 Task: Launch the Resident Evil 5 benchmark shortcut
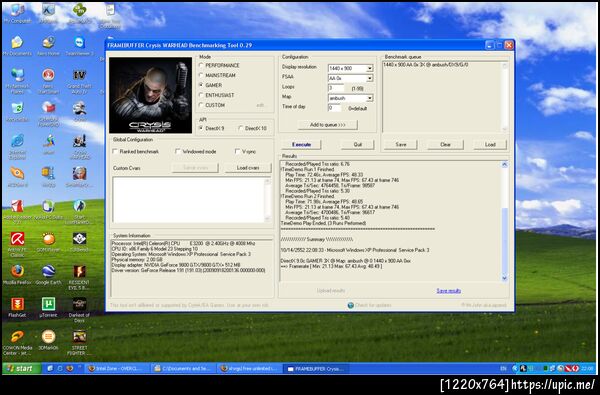pos(80,277)
